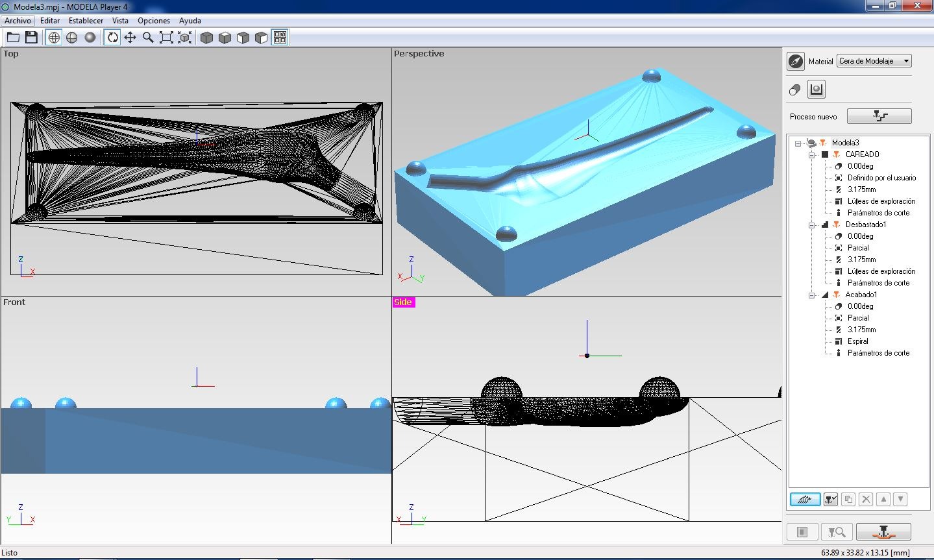The width and height of the screenshot is (934, 560).
Task: Click the delete process X icon
Action: [866, 500]
